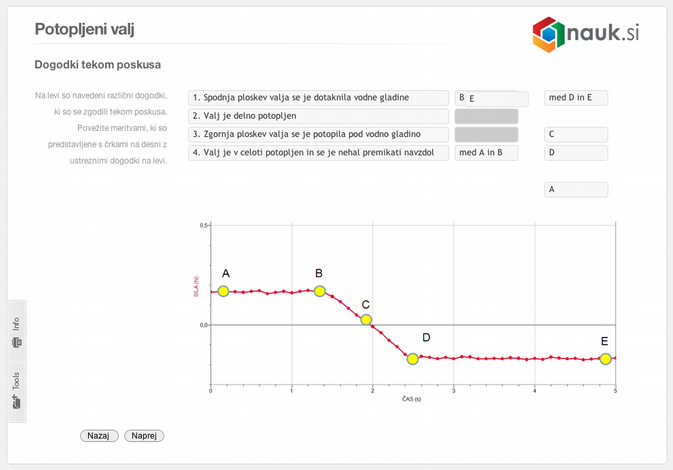Viewport: 673px width, 470px height.
Task: Click empty gray slot next to 'Valj je delno potopljen'
Action: pyautogui.click(x=487, y=116)
